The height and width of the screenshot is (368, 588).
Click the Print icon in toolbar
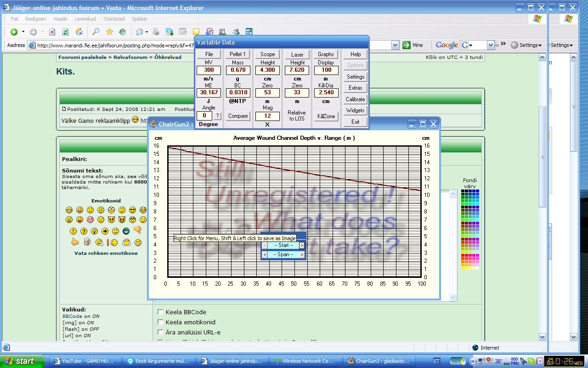pos(156,32)
